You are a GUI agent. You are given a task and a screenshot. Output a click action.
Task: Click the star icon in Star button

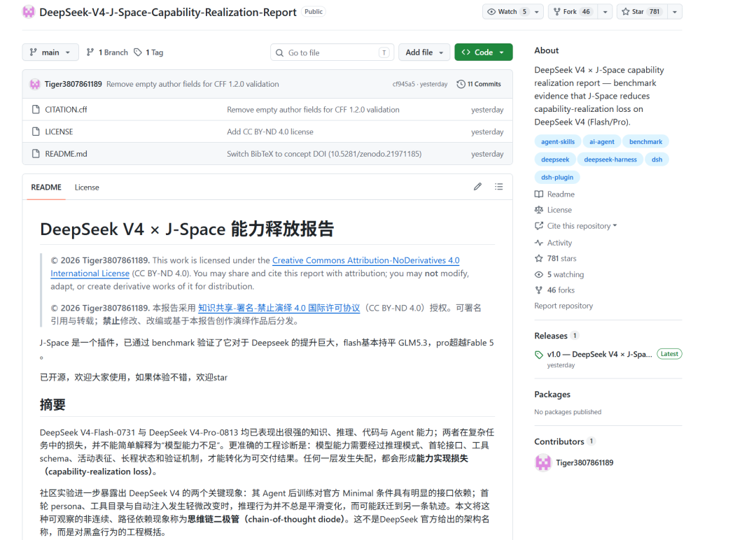click(x=625, y=12)
